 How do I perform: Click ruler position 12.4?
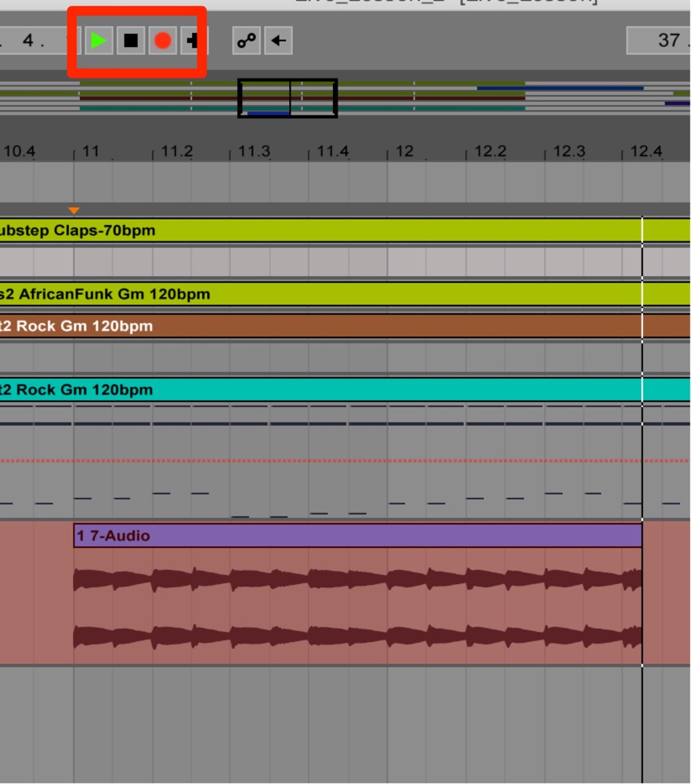pos(646,151)
